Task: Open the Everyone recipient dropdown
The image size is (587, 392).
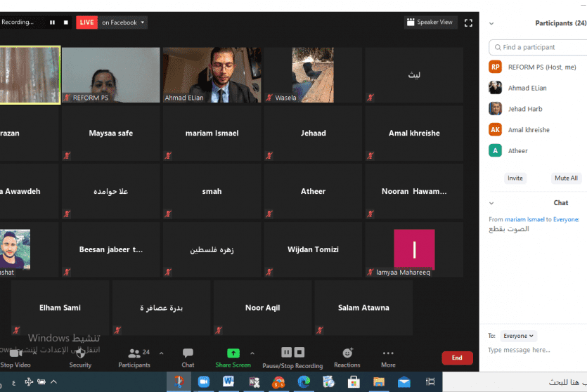Action: pyautogui.click(x=518, y=336)
